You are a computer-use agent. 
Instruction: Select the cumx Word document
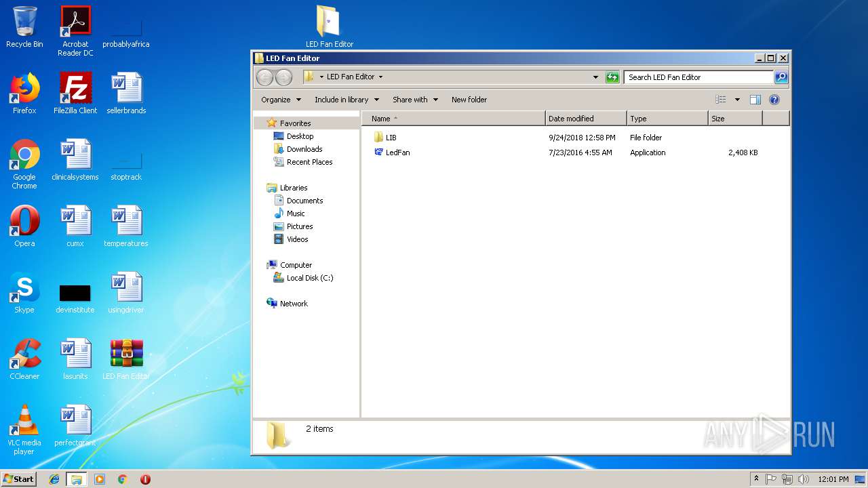pos(75,226)
